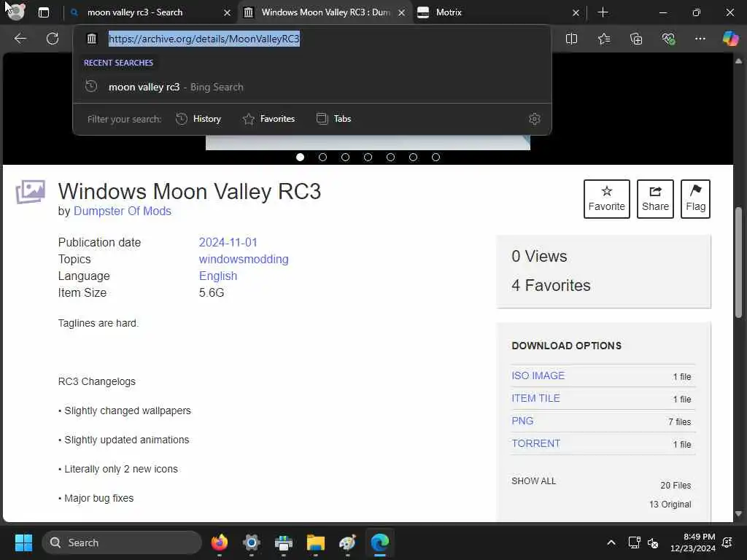Select the seventh carousel dot
Viewport: 747px width, 560px height.
click(x=436, y=157)
